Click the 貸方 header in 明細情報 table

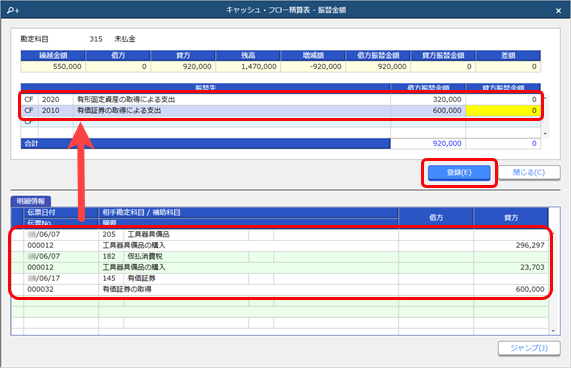point(511,217)
